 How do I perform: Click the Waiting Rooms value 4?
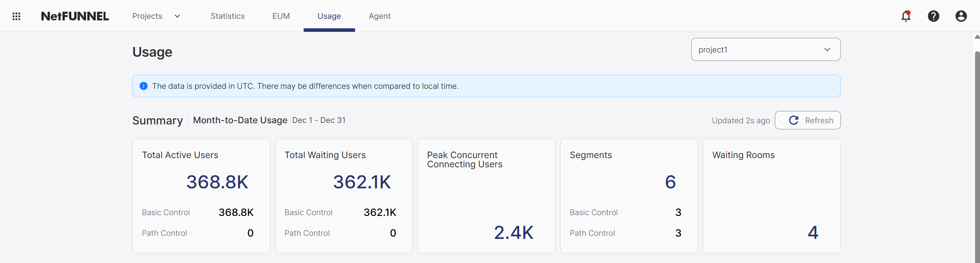pyautogui.click(x=813, y=232)
